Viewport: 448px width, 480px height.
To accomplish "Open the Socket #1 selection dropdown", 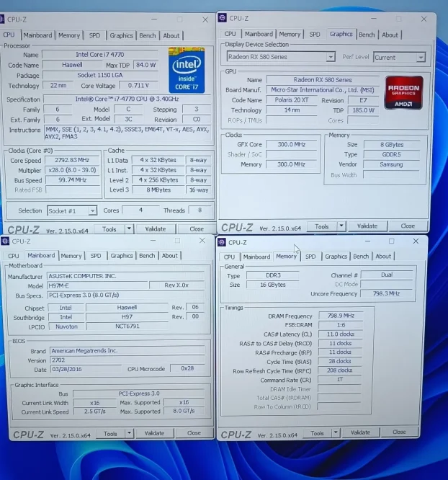I will click(x=92, y=211).
